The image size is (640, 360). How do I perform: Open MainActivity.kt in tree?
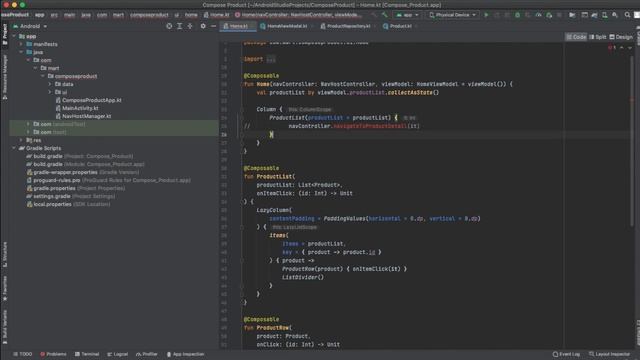pos(77,108)
